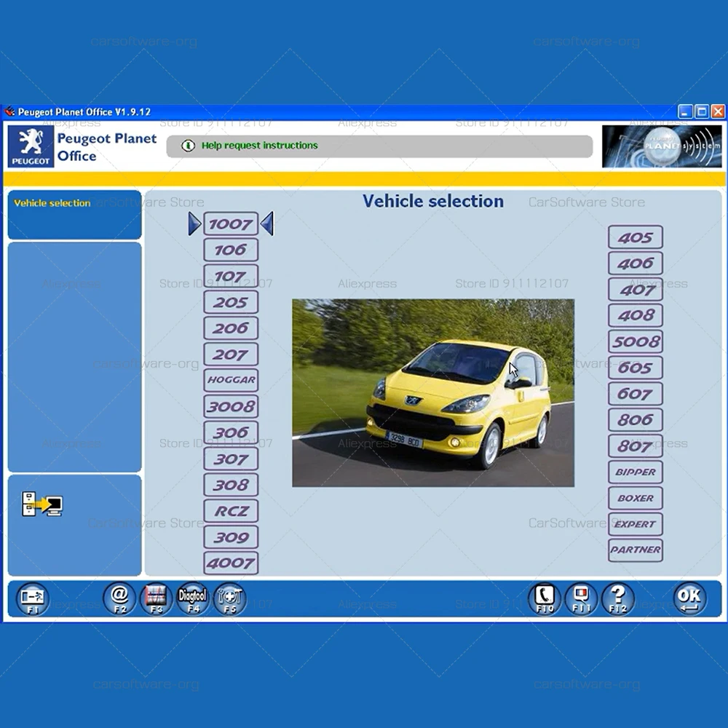Image resolution: width=728 pixels, height=728 pixels.
Task: Minimize the Peugeot Planet Office window
Action: [x=685, y=111]
